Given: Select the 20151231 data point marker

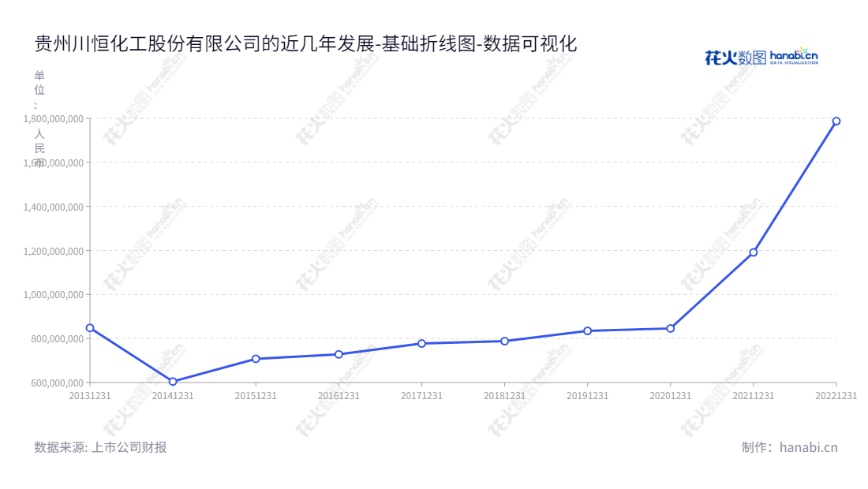Looking at the screenshot, I should tap(256, 359).
